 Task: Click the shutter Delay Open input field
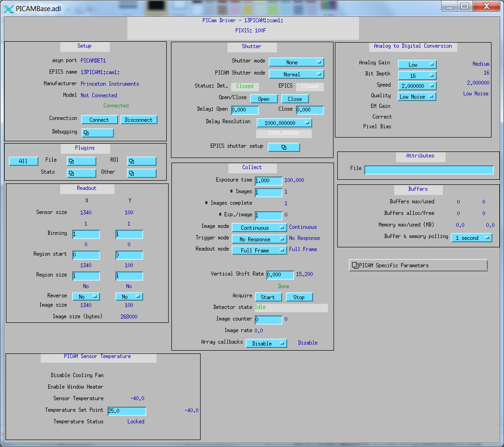pos(245,110)
